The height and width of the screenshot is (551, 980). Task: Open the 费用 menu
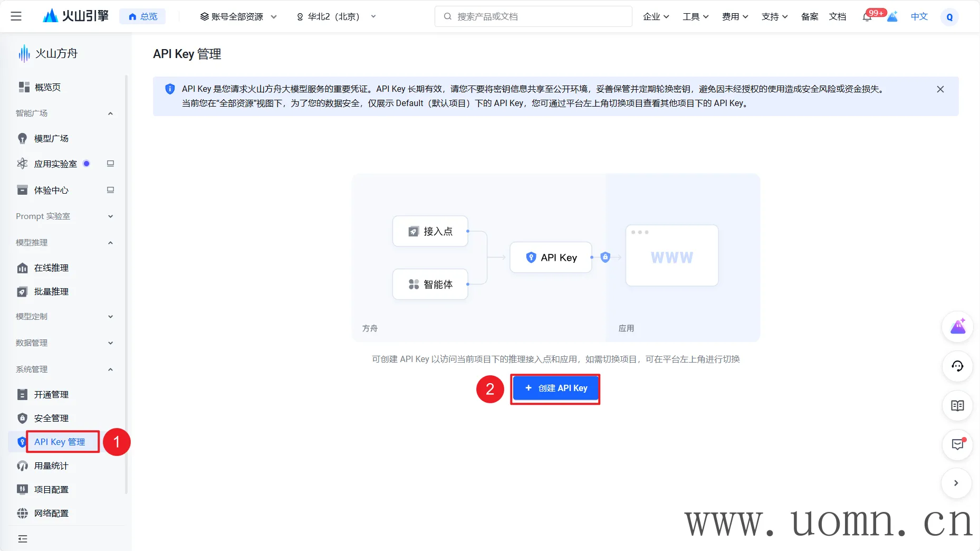(x=735, y=17)
